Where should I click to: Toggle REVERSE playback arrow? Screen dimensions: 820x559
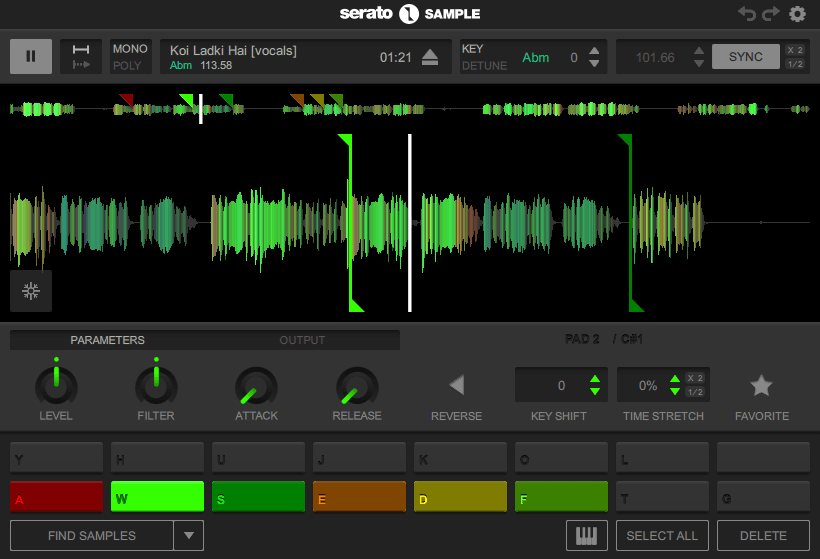click(457, 385)
